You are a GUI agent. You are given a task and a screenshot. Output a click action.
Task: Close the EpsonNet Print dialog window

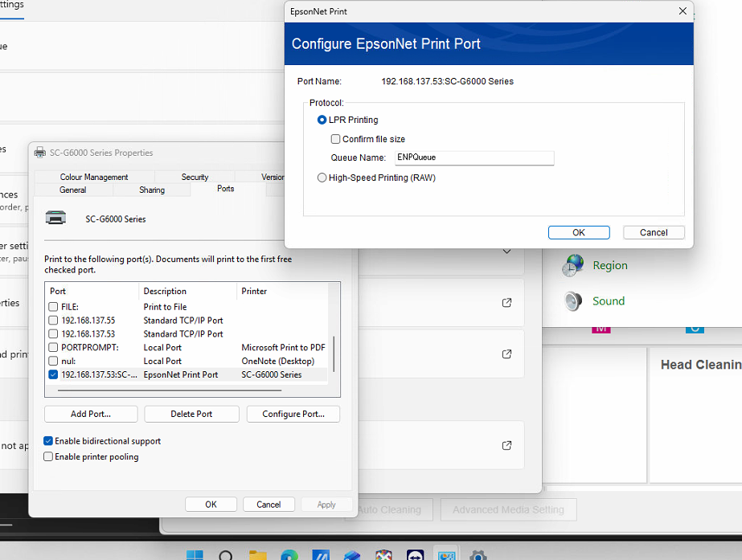pyautogui.click(x=683, y=11)
